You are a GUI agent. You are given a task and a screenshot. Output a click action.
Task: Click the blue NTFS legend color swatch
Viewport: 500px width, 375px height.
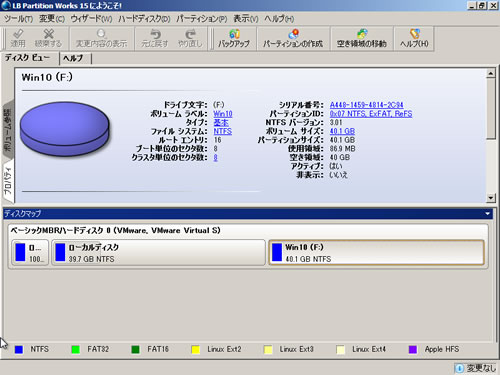tap(19, 349)
